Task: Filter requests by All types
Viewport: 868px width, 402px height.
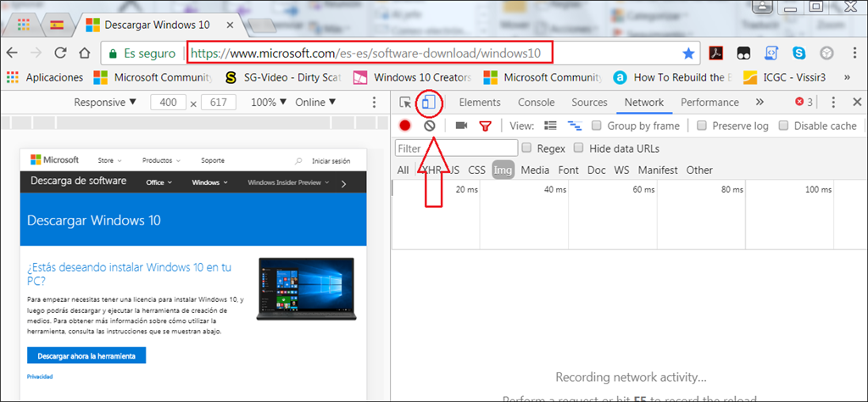Action: [x=403, y=170]
